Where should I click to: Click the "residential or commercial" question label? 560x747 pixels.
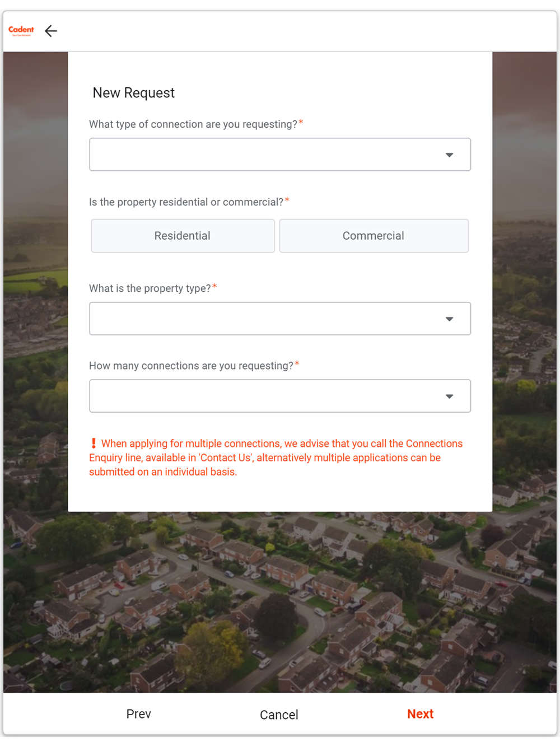click(186, 202)
